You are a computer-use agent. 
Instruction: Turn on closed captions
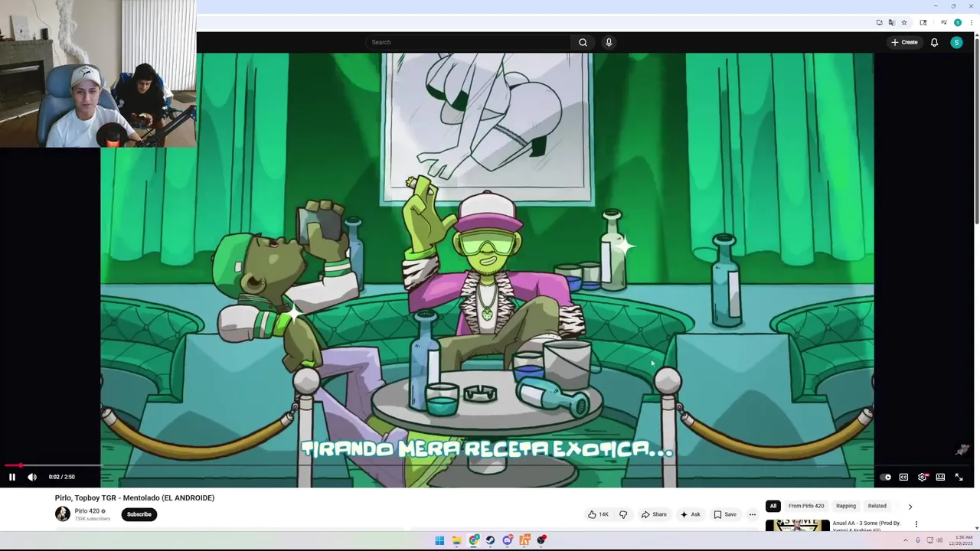click(x=903, y=477)
